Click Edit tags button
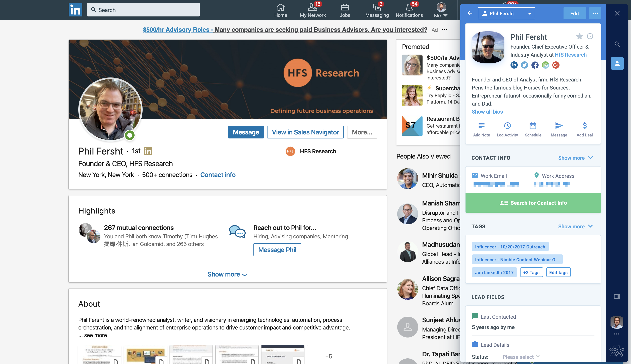This screenshot has height=364, width=631. [558, 272]
